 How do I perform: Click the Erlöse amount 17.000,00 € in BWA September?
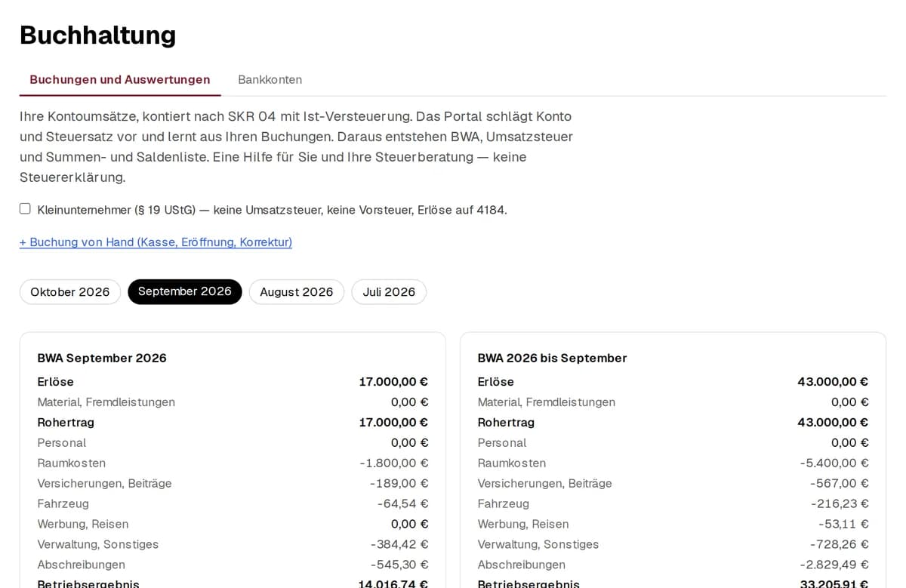tap(393, 382)
